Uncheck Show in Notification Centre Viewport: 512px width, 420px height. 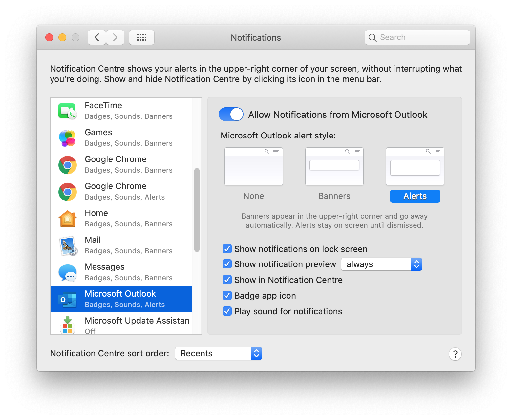point(227,280)
